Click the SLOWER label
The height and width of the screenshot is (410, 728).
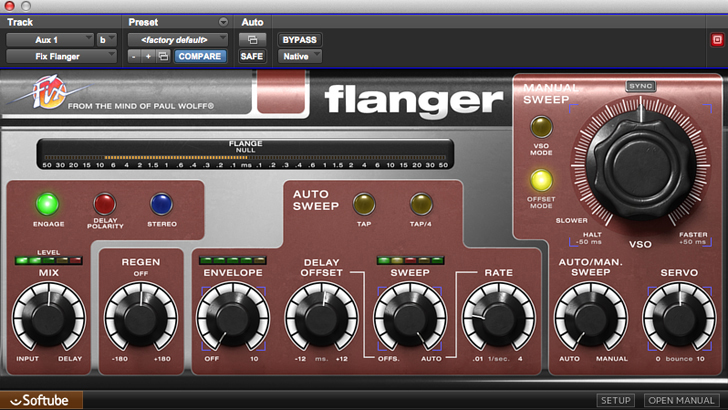572,221
